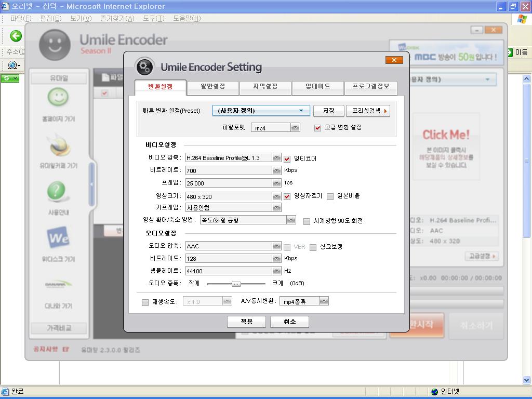This screenshot has width=532, height=399.
Task: Click the 고급설정 button in main window
Action: tap(482, 256)
